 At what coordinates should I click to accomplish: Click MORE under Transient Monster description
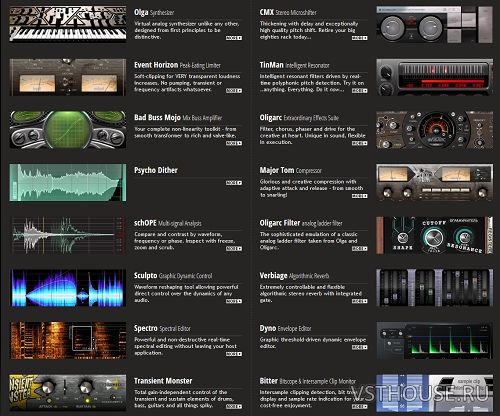coord(234,406)
